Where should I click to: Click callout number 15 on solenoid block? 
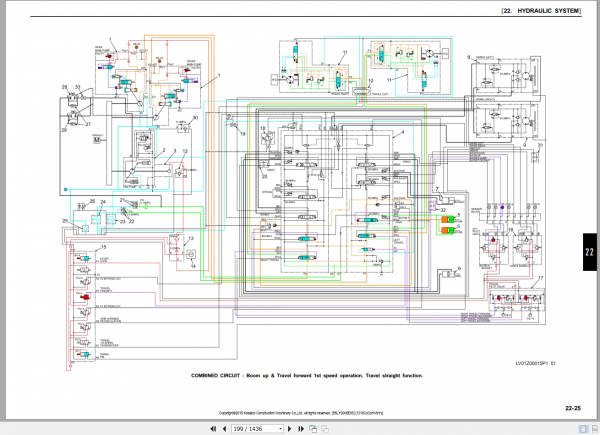[103, 247]
